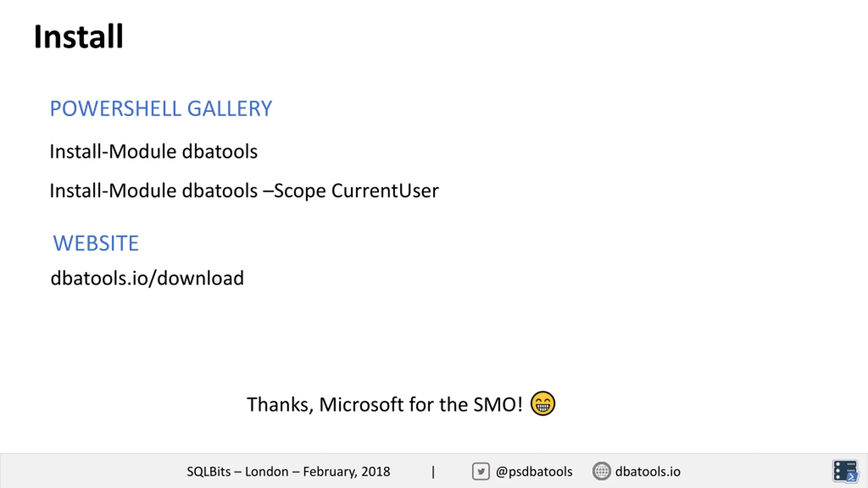Click the grinning face emoji
868x488 pixels.
click(x=543, y=404)
